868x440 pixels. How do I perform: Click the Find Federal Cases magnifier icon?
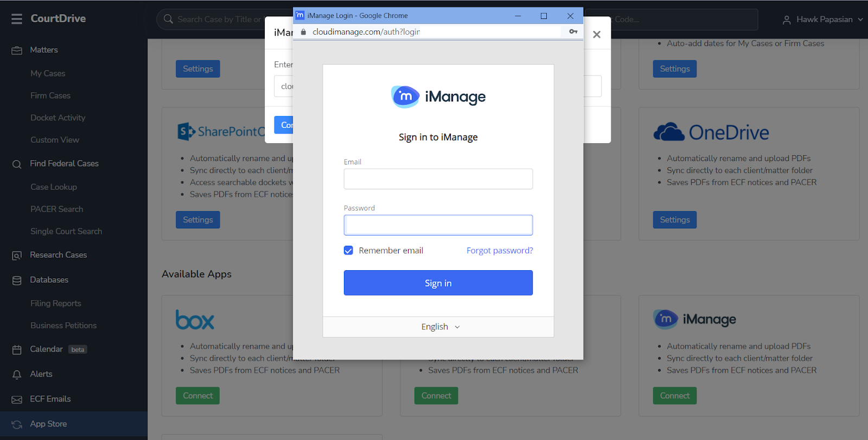[17, 164]
